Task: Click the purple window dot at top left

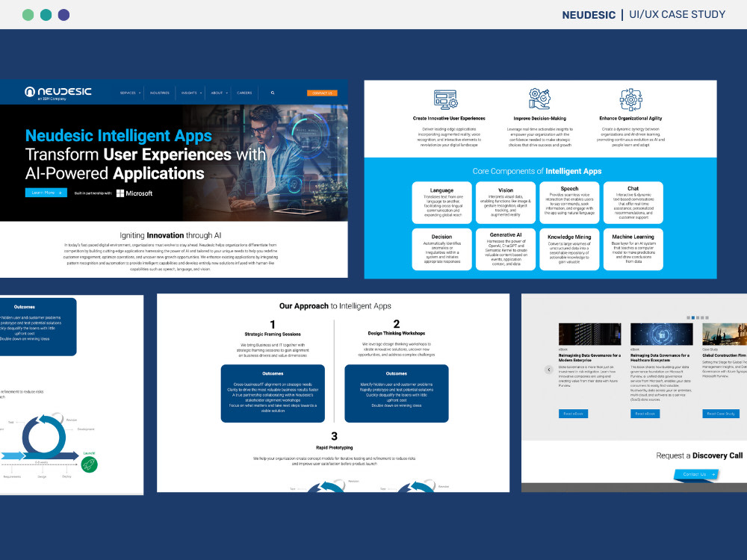Action: (63, 15)
